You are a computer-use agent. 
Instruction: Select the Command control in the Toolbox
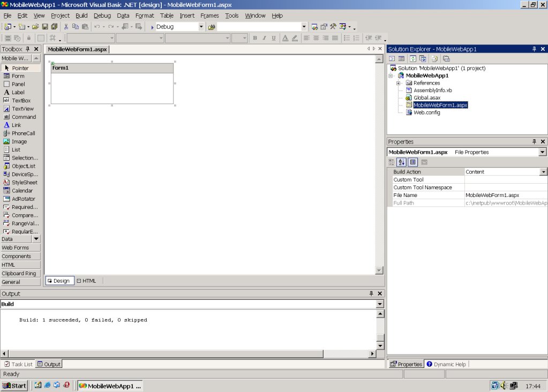20,117
